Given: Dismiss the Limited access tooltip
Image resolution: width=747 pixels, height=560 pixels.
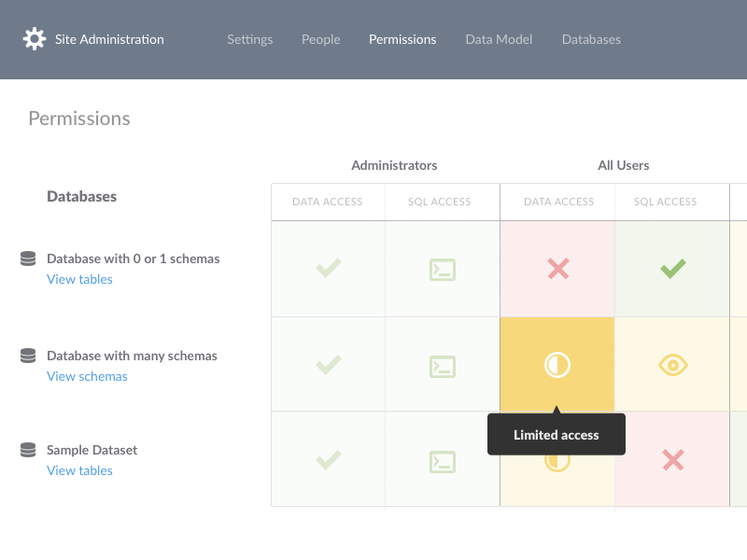Looking at the screenshot, I should click(556, 433).
